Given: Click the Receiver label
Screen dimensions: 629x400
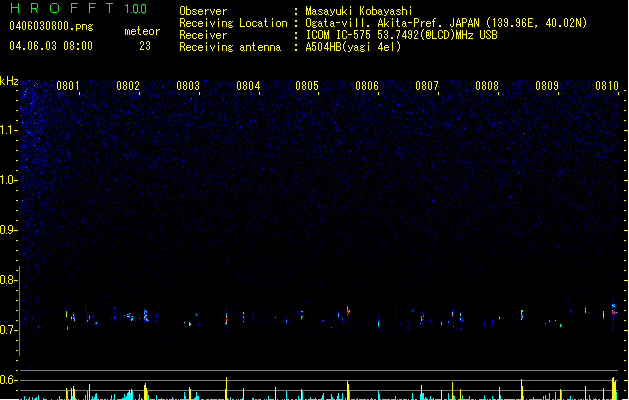Looking at the screenshot, I should point(203,35).
